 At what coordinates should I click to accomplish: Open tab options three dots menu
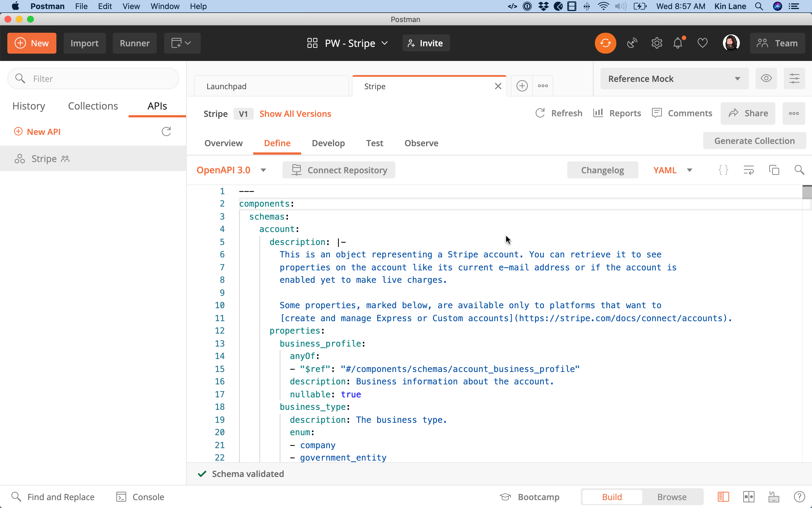pyautogui.click(x=543, y=86)
